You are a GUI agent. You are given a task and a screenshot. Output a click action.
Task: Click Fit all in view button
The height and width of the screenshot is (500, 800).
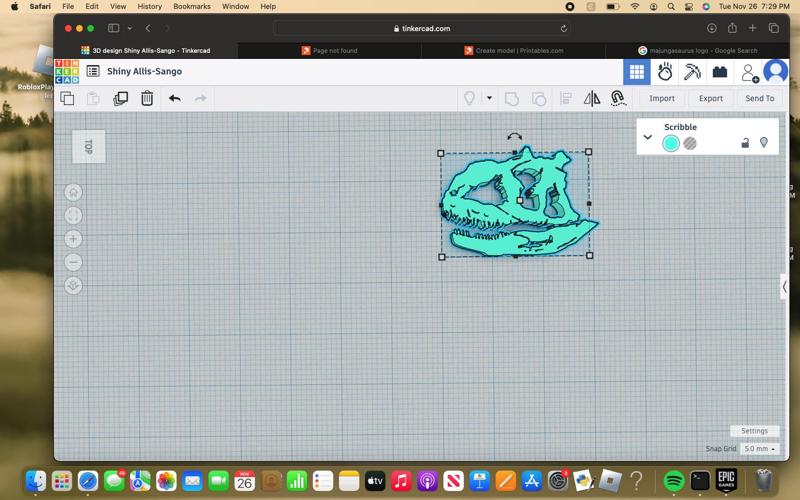click(x=73, y=216)
